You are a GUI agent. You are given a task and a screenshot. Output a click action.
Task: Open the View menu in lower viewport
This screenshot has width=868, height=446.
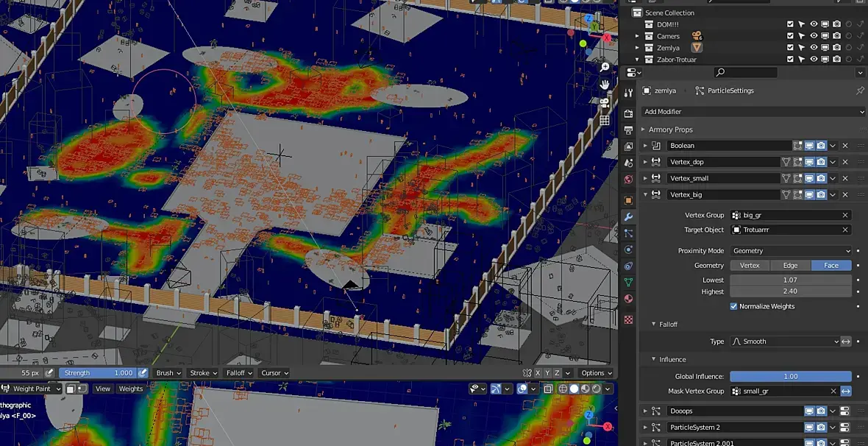click(x=103, y=389)
